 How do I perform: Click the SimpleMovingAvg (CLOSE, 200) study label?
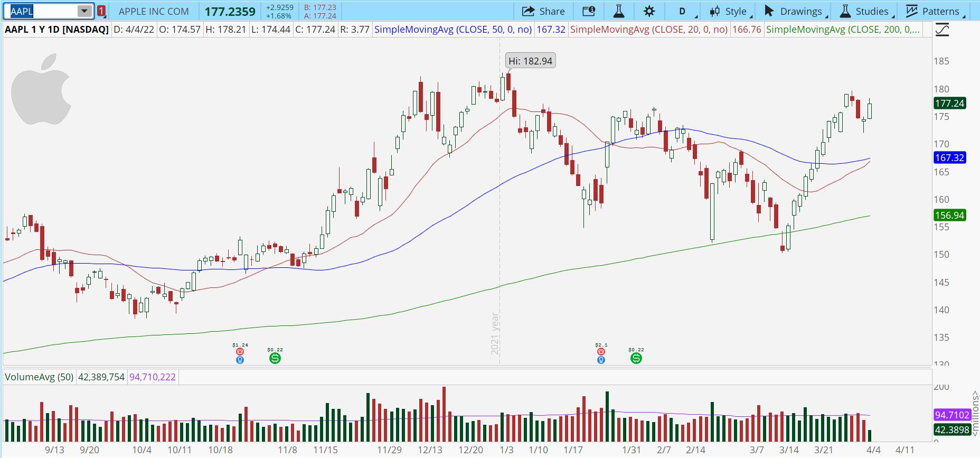coord(843,30)
